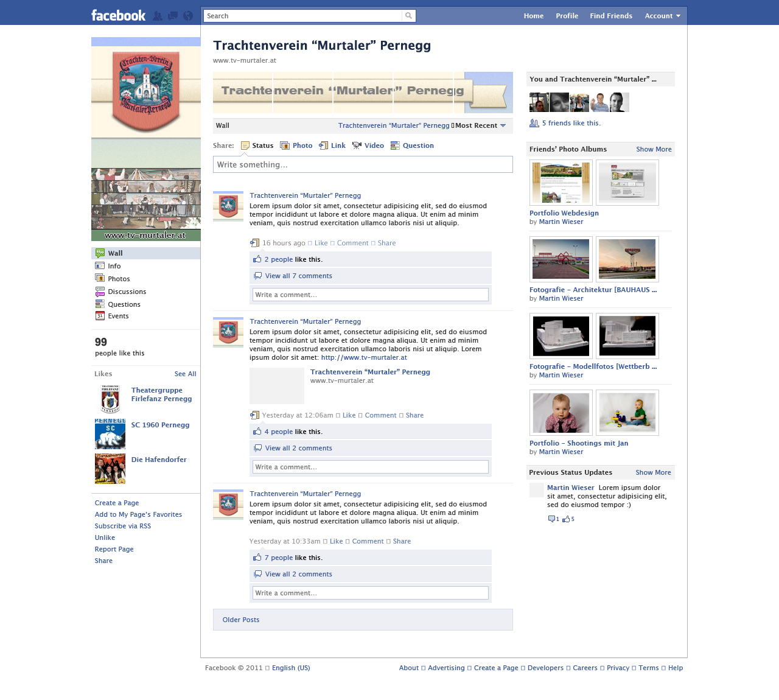
Task: Go to Profile
Action: pos(567,16)
